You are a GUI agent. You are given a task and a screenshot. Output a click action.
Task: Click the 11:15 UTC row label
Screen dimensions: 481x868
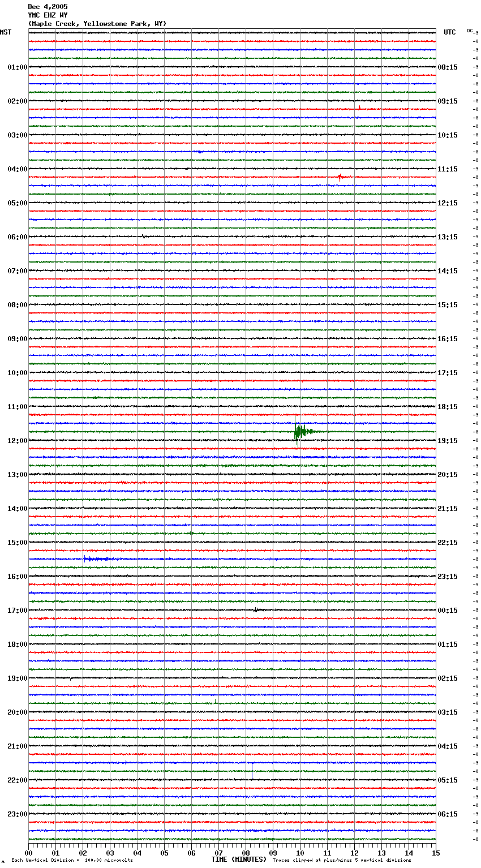[448, 169]
